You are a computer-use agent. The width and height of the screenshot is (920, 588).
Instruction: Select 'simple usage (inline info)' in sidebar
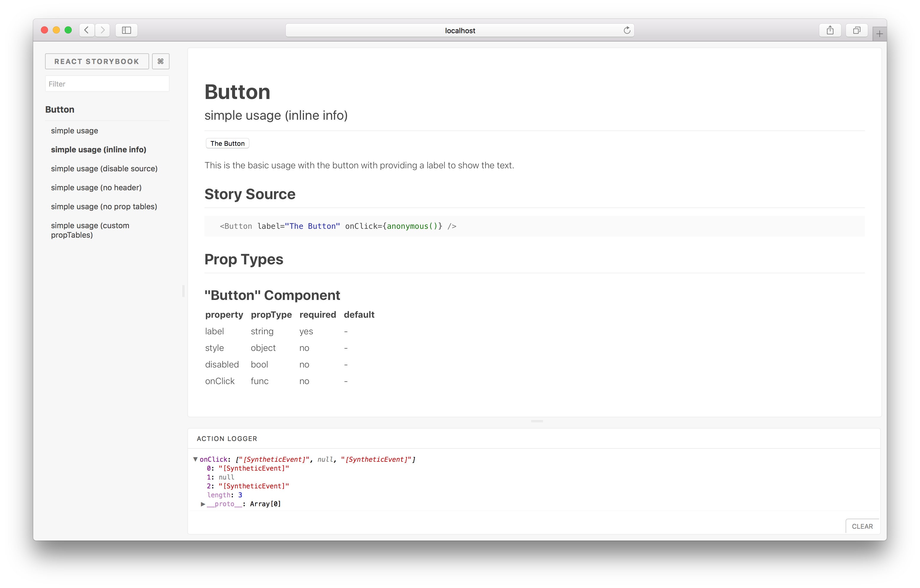(99, 149)
